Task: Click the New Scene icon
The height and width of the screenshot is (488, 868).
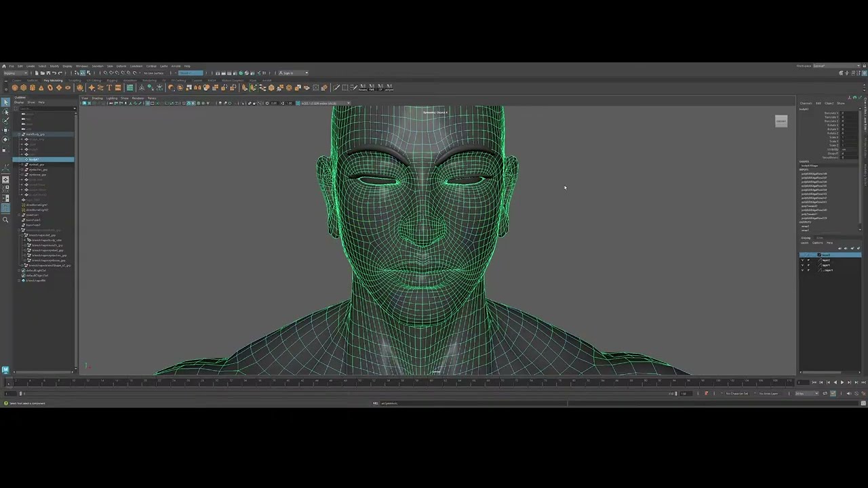Action: coord(37,73)
